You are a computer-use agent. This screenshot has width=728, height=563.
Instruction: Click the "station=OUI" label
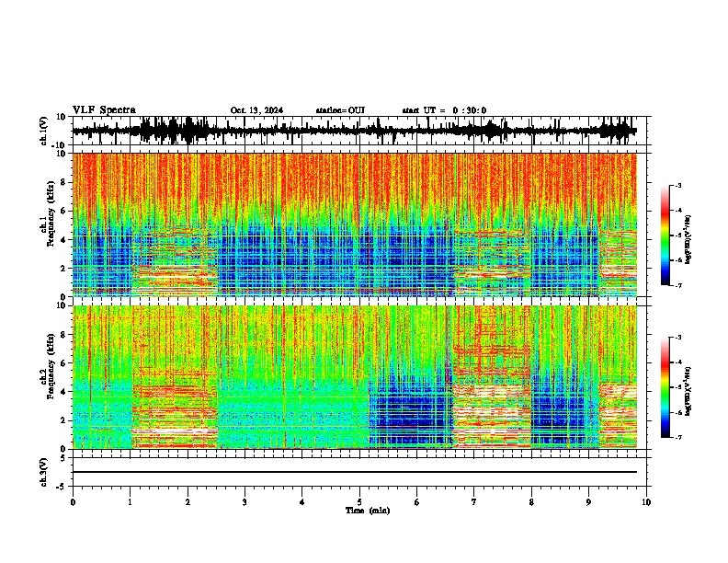pyautogui.click(x=340, y=110)
